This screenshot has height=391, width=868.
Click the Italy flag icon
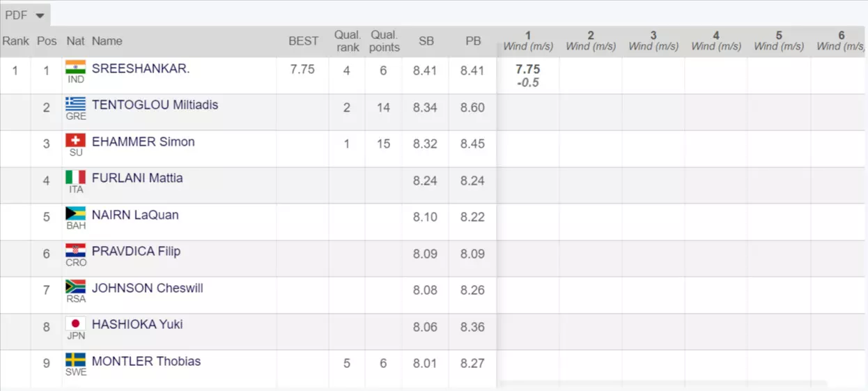[x=75, y=177]
